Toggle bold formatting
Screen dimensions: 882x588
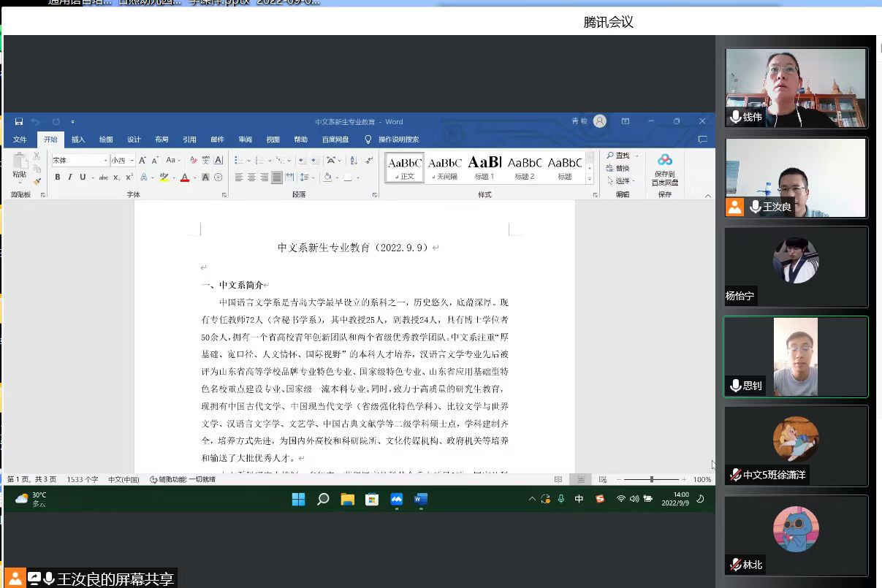click(x=58, y=177)
